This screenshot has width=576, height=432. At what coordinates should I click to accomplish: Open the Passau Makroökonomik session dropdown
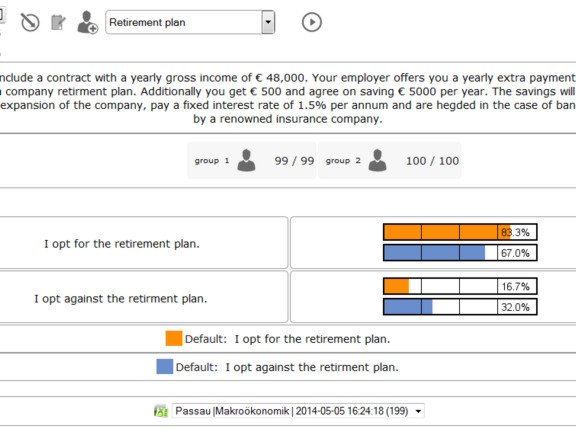point(298,411)
